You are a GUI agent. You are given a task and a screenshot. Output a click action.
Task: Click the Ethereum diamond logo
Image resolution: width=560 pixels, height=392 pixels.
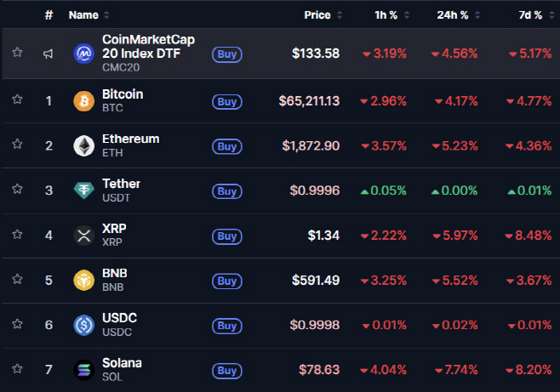(83, 145)
